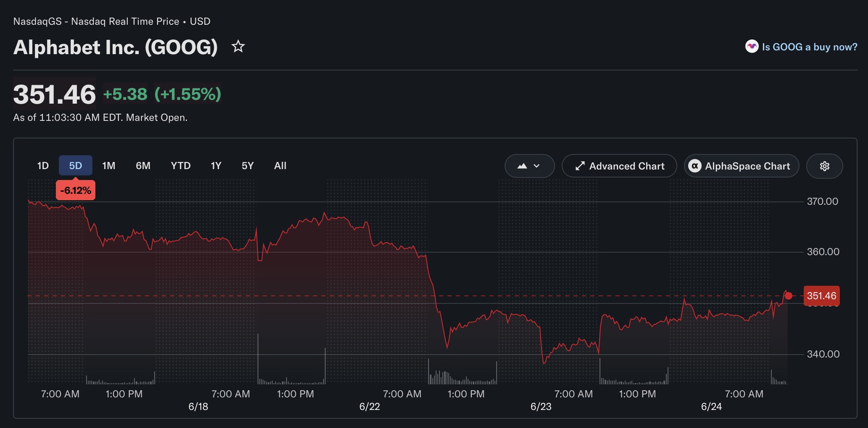
Task: Click the 6/22 date label
Action: 370,407
